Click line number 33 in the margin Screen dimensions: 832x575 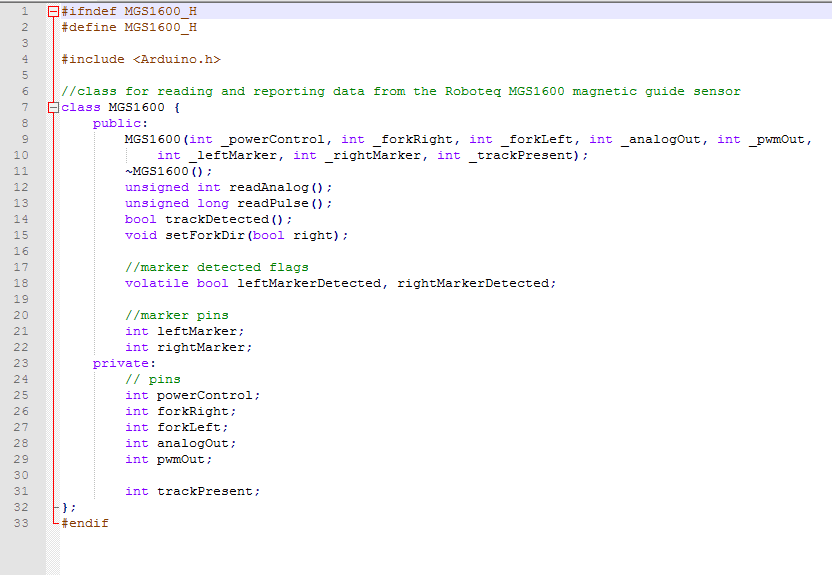pos(21,523)
